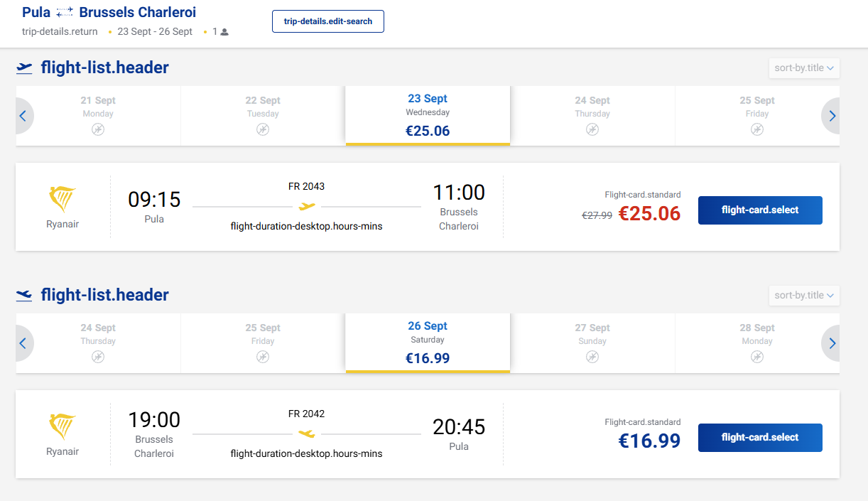Click the passenger icon in trip details
Viewport: 868px width, 501px height.
(x=224, y=32)
